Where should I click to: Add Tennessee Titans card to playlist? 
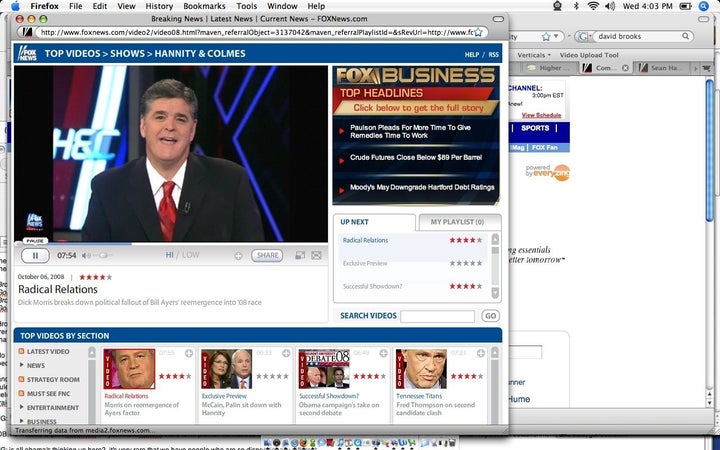tap(481, 353)
